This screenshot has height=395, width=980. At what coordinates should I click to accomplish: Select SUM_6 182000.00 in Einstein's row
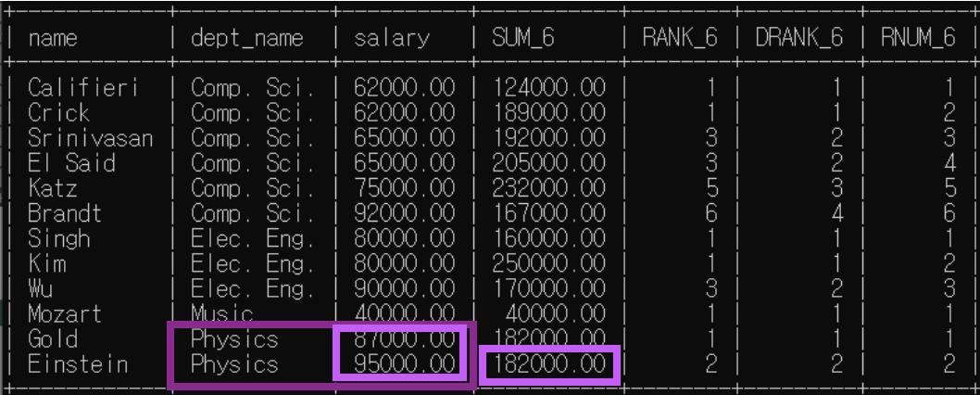tap(549, 363)
